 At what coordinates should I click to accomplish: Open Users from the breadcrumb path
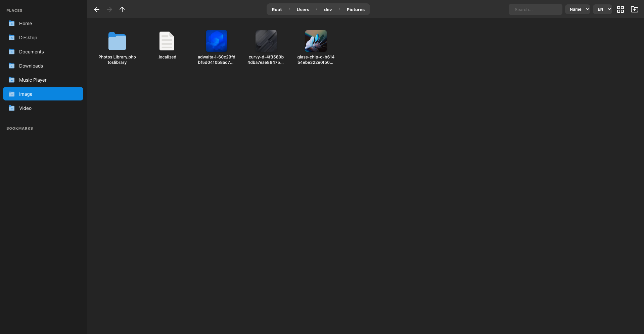coord(303,9)
